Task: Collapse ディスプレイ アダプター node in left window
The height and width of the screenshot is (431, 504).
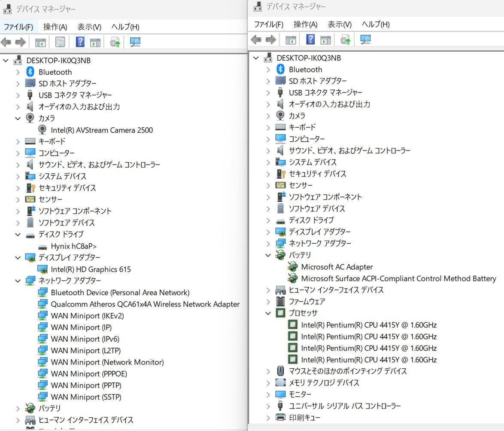Action: pyautogui.click(x=18, y=258)
